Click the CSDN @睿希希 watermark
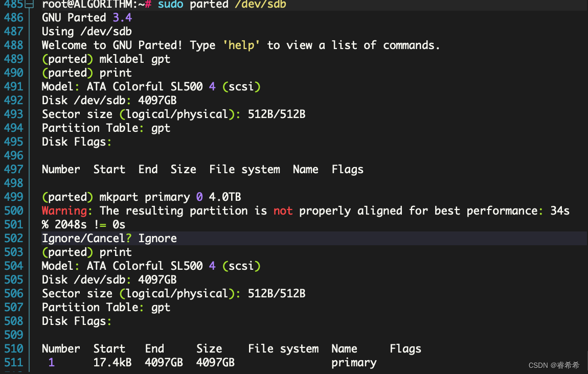The height and width of the screenshot is (374, 588). [555, 365]
